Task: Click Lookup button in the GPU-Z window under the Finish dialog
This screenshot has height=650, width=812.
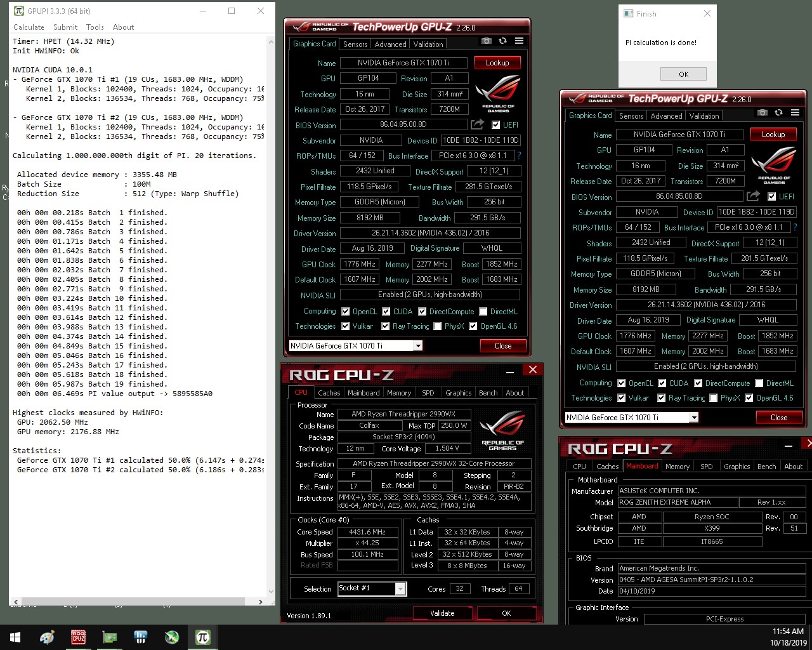Action: tap(773, 135)
